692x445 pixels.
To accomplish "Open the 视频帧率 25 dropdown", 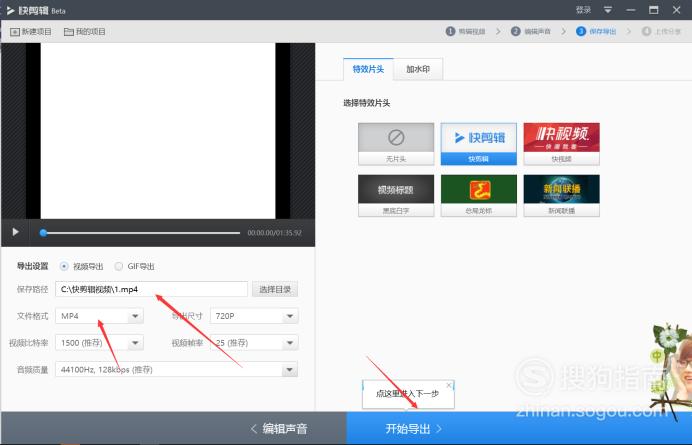I will [x=254, y=343].
